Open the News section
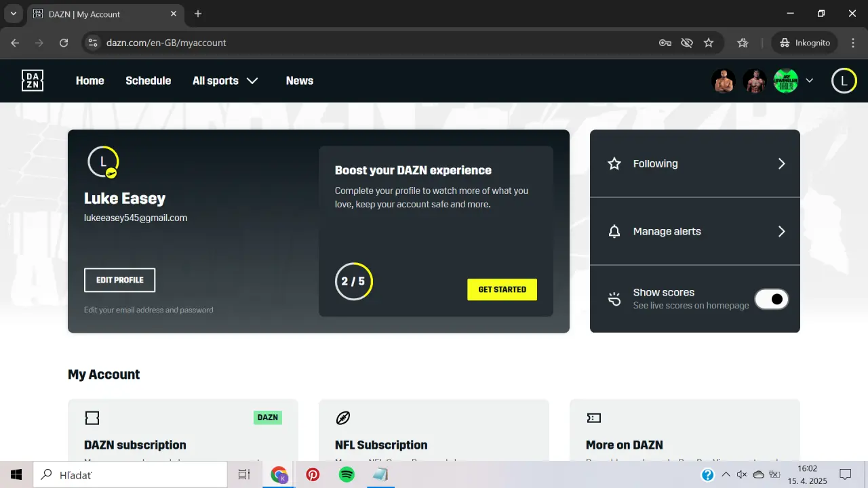868x488 pixels. click(x=299, y=81)
